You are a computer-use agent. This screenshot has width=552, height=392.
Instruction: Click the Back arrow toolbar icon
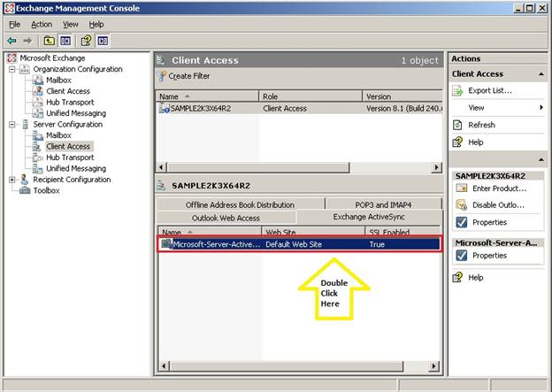click(12, 41)
